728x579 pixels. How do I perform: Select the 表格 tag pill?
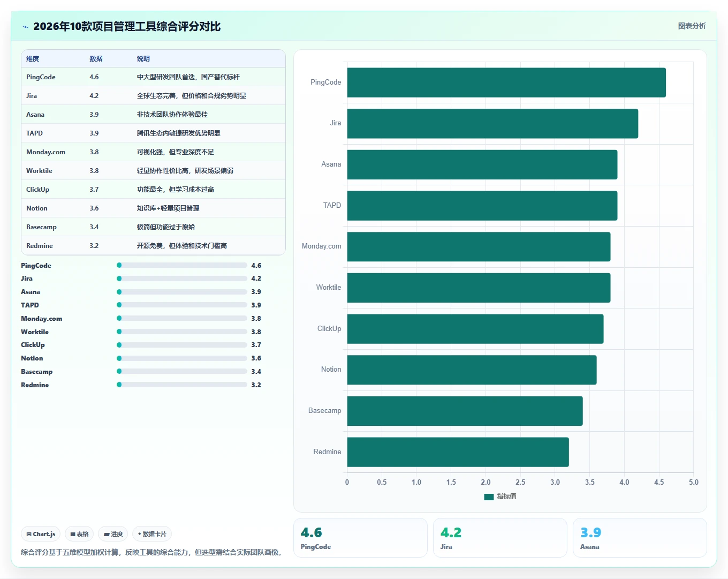tap(79, 534)
